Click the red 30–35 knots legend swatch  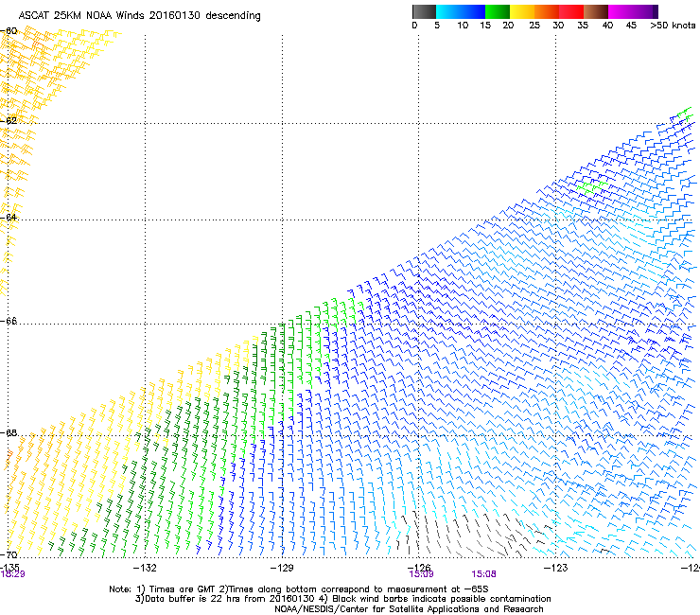pos(571,11)
